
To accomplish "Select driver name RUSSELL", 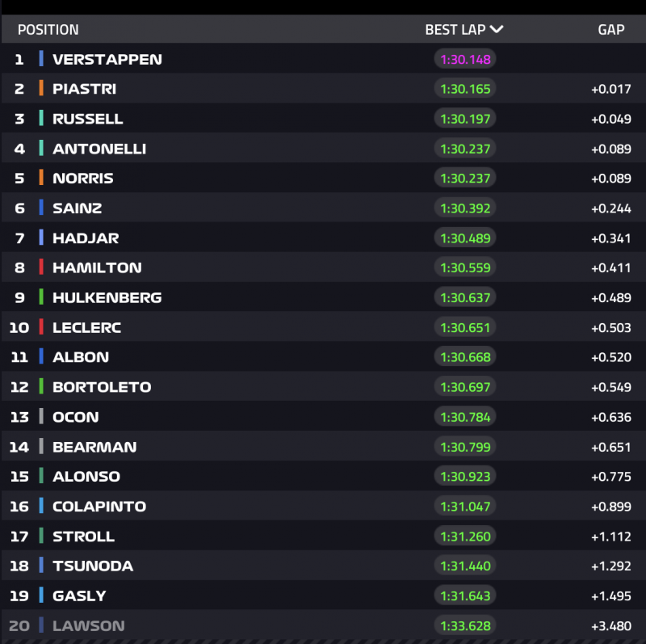I will 88,119.
